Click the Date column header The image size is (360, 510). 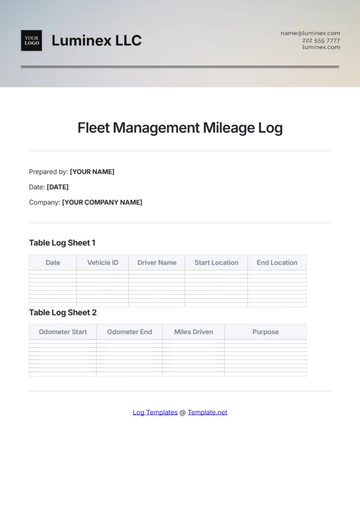pos(53,263)
